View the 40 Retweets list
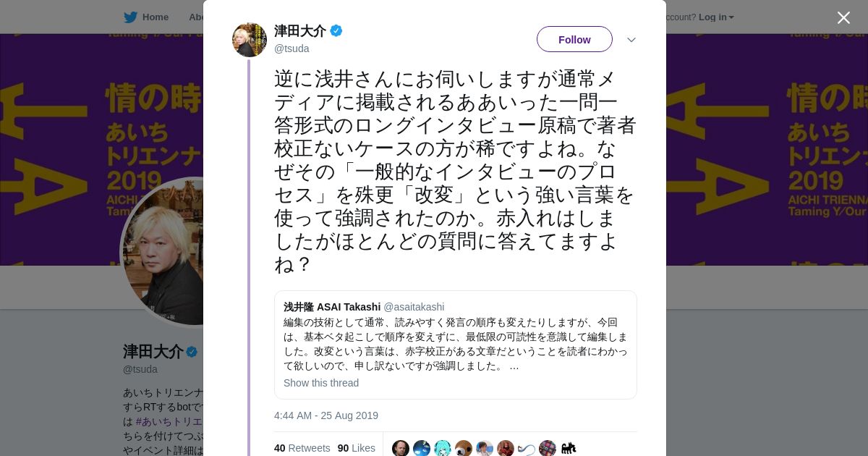The width and height of the screenshot is (868, 456). (x=302, y=448)
